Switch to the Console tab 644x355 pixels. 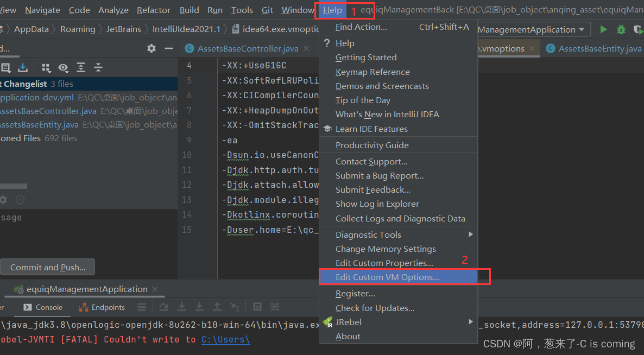(43, 307)
